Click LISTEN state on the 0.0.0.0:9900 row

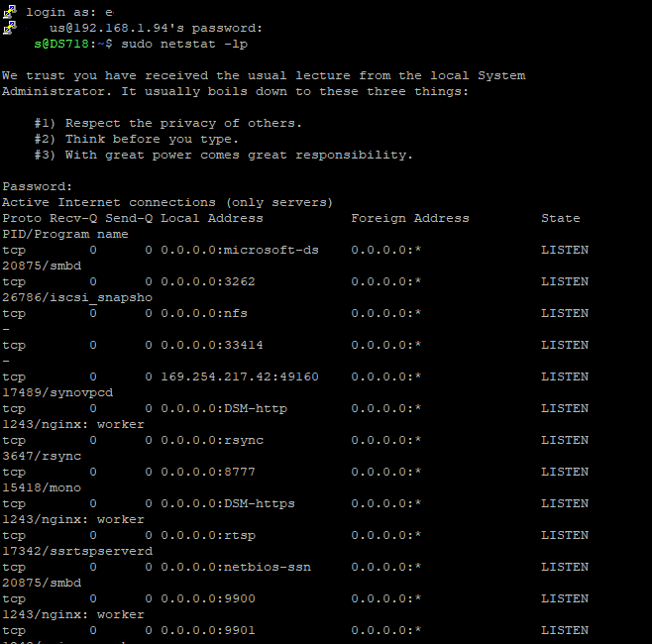coord(565,598)
